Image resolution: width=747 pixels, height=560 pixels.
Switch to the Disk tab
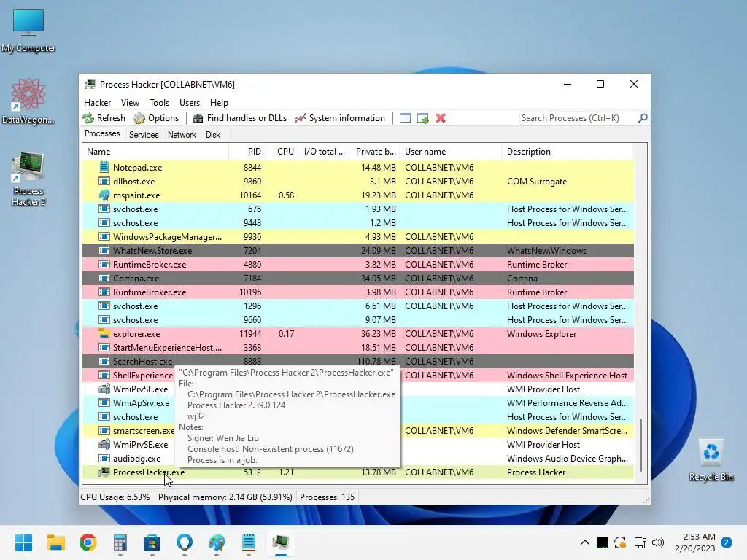coord(213,135)
